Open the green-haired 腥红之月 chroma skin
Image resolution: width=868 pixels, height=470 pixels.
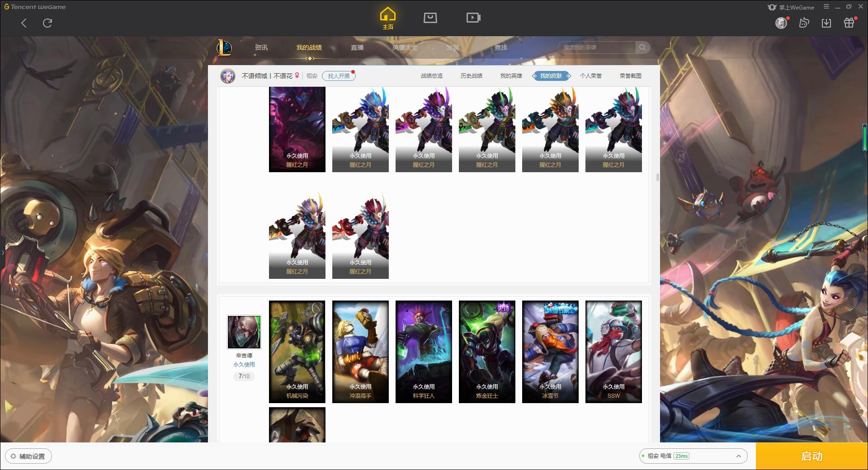coord(487,130)
